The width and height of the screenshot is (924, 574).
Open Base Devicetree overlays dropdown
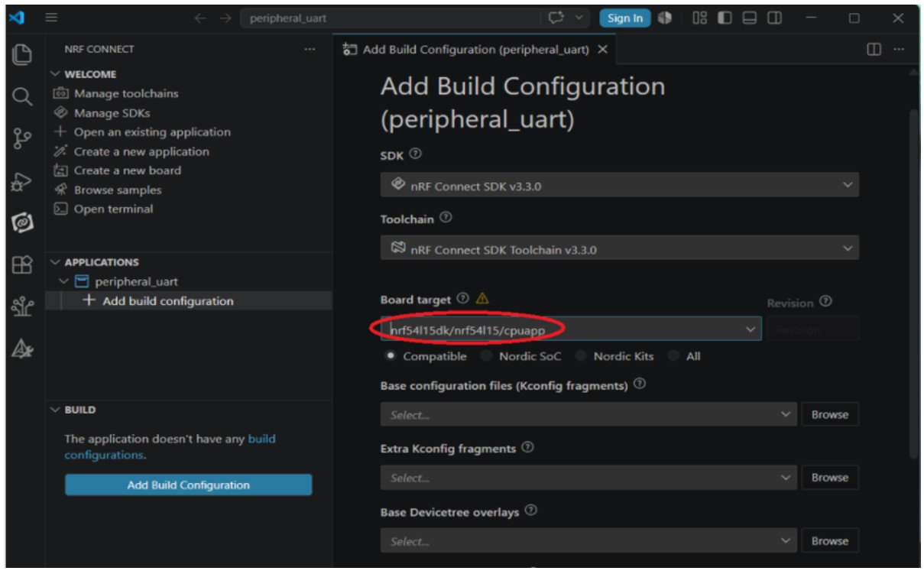pos(588,540)
